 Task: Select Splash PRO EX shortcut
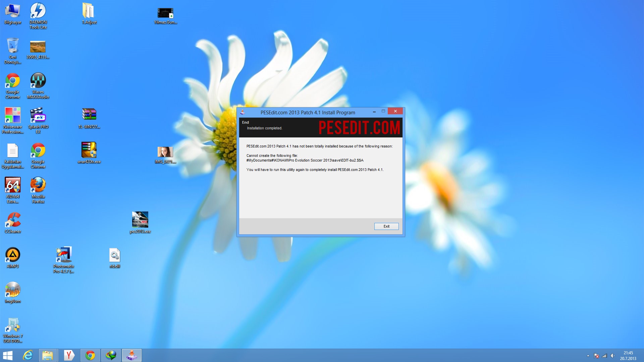click(38, 120)
